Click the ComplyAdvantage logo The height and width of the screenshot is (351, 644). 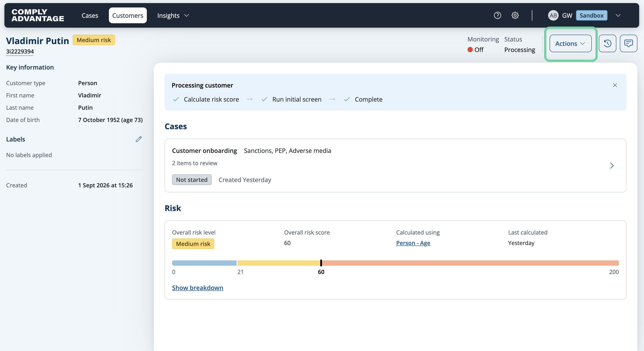[38, 15]
